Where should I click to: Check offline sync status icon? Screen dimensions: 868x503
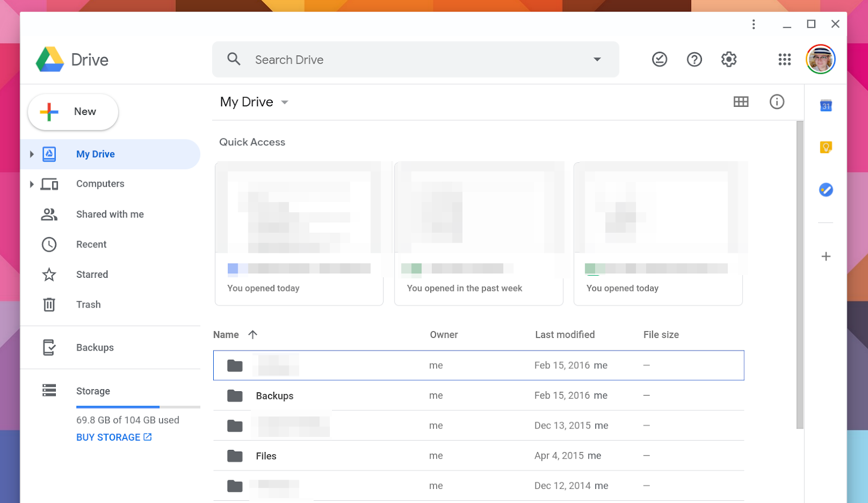pyautogui.click(x=659, y=59)
